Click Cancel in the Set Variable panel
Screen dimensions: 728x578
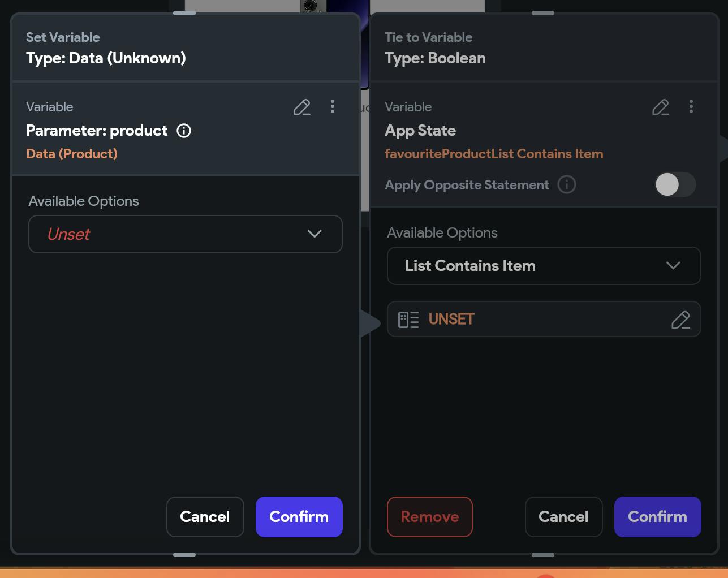pos(205,517)
